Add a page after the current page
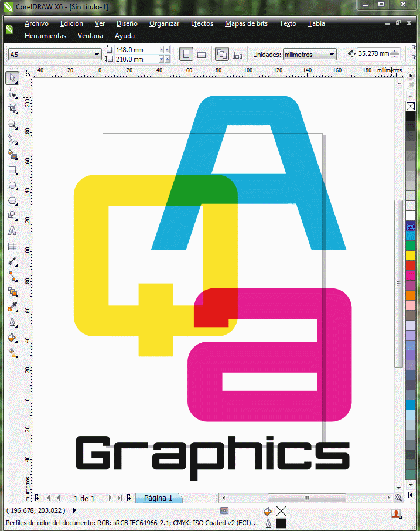This screenshot has width=420, height=531. pos(129,498)
